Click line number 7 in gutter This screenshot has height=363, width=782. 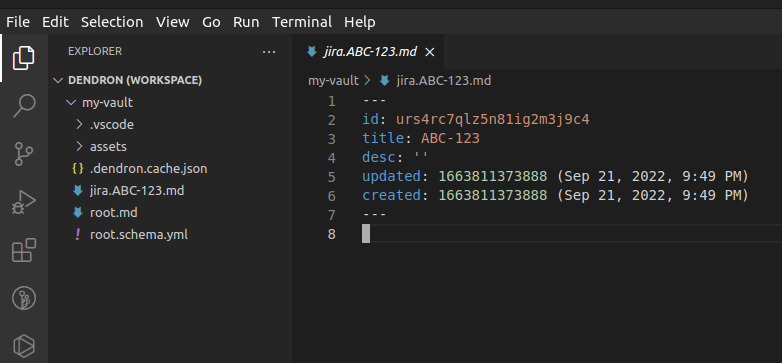332,215
